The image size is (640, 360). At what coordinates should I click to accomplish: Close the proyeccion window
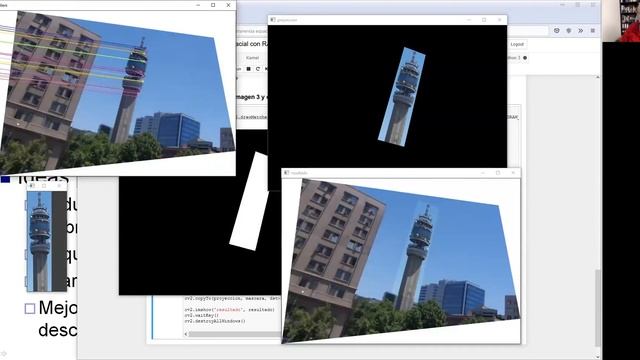coord(499,20)
